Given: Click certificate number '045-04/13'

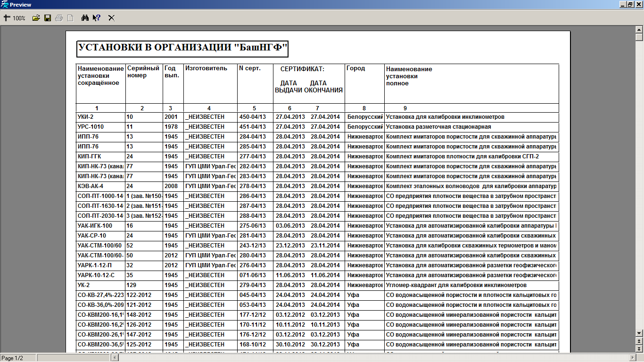Looking at the screenshot, I should [253, 295].
